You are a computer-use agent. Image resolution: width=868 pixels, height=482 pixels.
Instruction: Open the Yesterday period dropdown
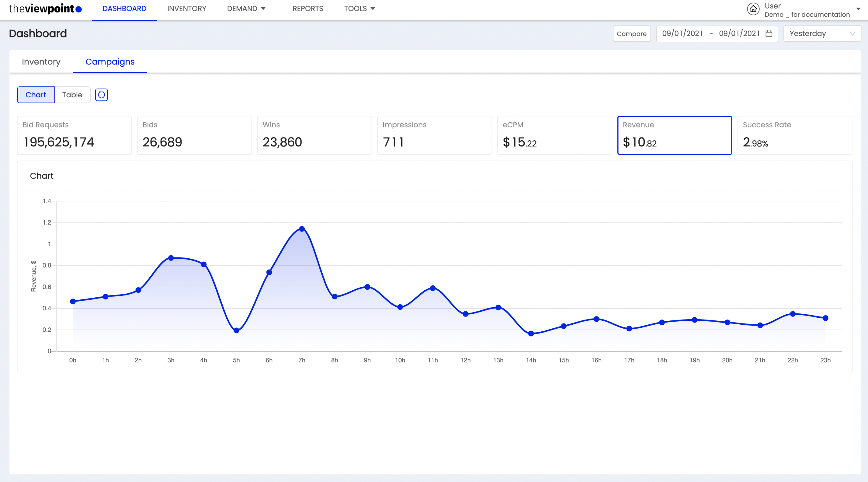pos(822,34)
